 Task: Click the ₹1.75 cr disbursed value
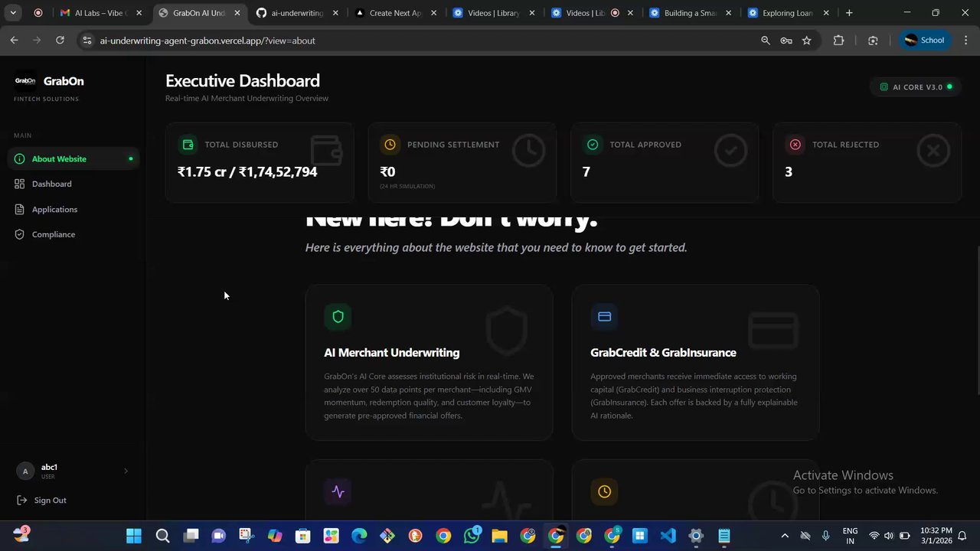click(x=247, y=172)
